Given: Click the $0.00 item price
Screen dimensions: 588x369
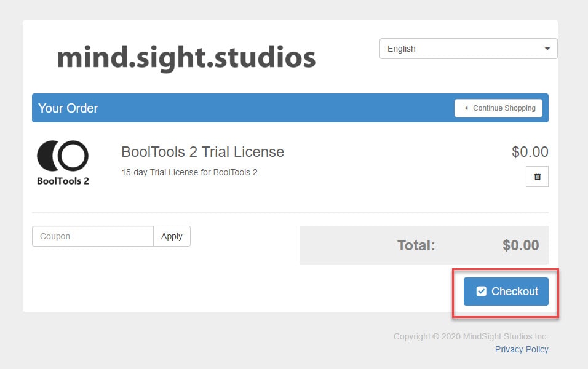Looking at the screenshot, I should (x=530, y=152).
